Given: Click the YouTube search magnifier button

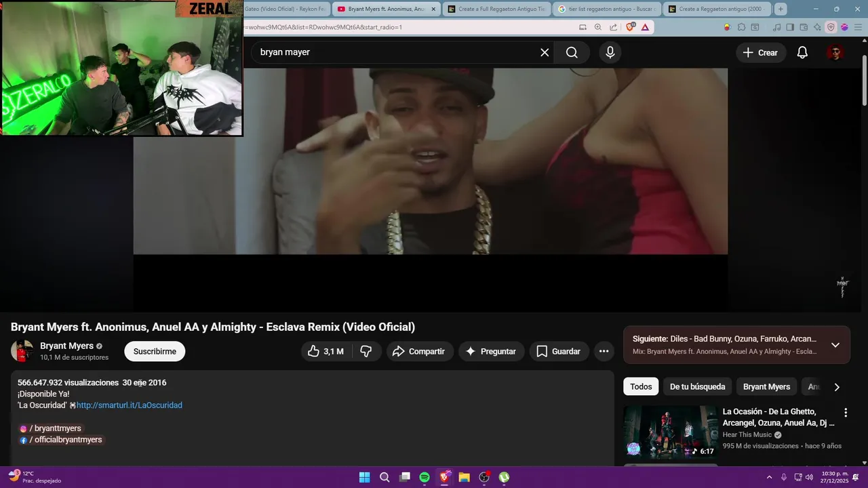Looking at the screenshot, I should click(572, 52).
